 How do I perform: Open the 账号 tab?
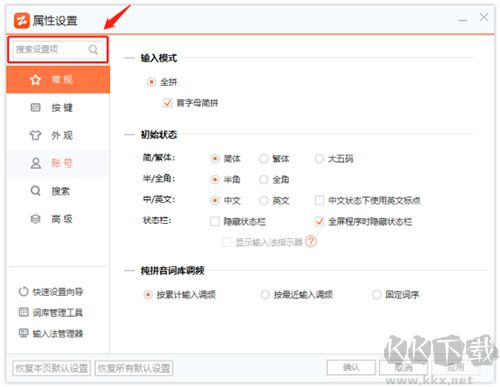pyautogui.click(x=58, y=163)
